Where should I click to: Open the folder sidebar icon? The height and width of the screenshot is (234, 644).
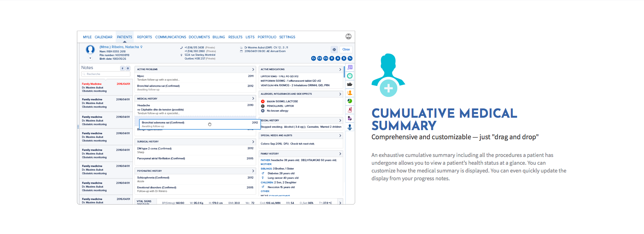350,84
